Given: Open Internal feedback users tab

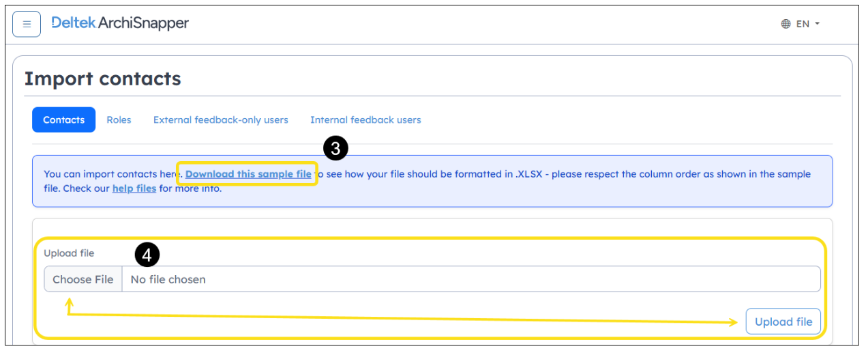Looking at the screenshot, I should (x=365, y=119).
